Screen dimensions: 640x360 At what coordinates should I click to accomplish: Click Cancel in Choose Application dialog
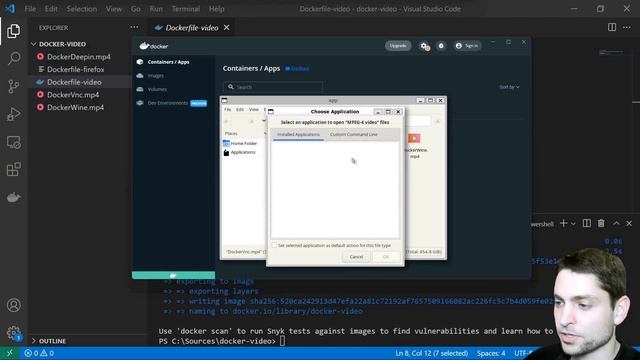tap(356, 257)
